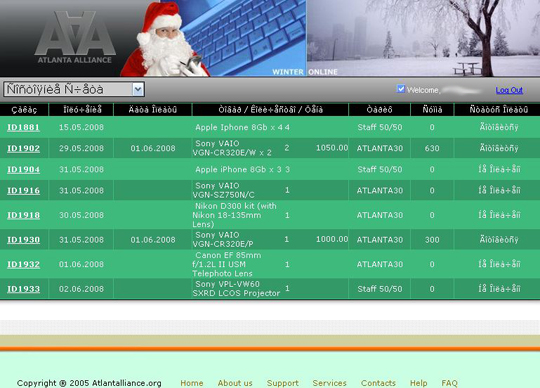The height and width of the screenshot is (388, 540).
Task: Open order ID1933
Action: click(x=23, y=289)
